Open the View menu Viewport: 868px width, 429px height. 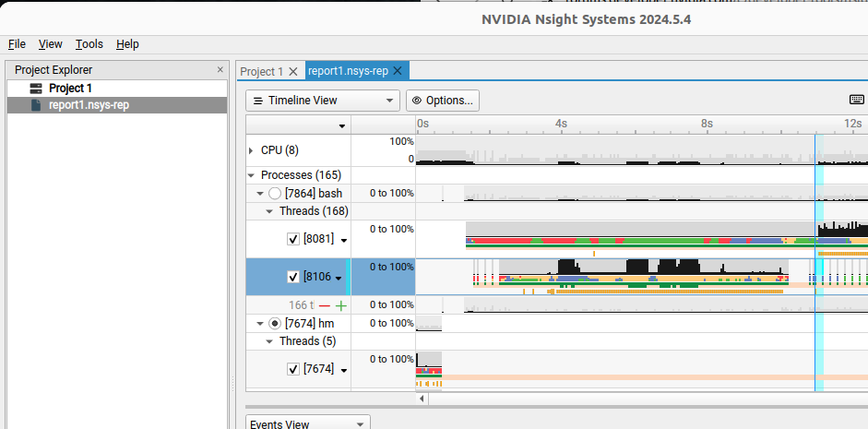tap(51, 44)
